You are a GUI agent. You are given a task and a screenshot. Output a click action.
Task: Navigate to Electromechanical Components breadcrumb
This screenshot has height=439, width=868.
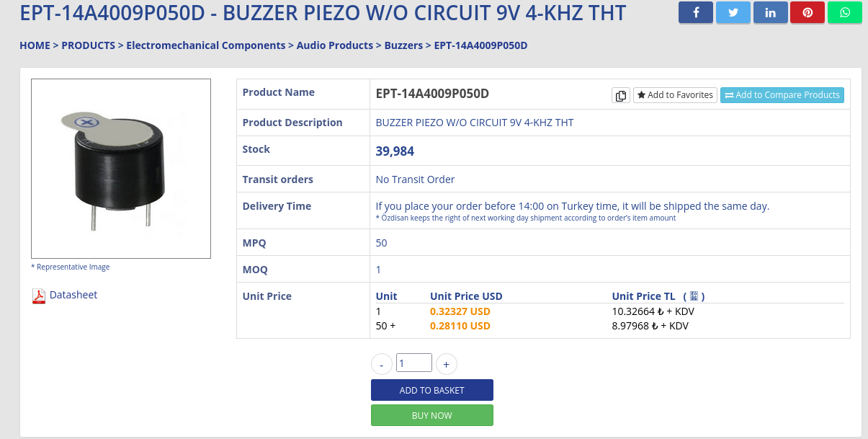click(x=206, y=45)
